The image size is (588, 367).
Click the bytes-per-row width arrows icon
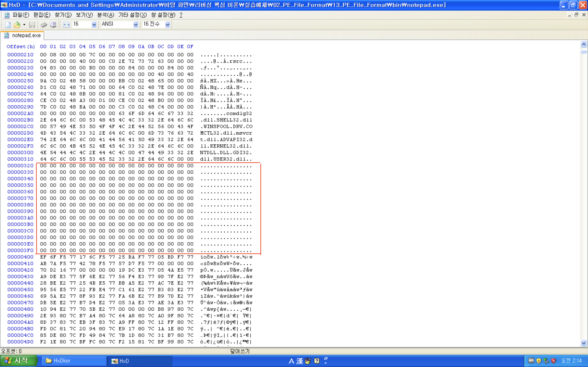(66, 24)
